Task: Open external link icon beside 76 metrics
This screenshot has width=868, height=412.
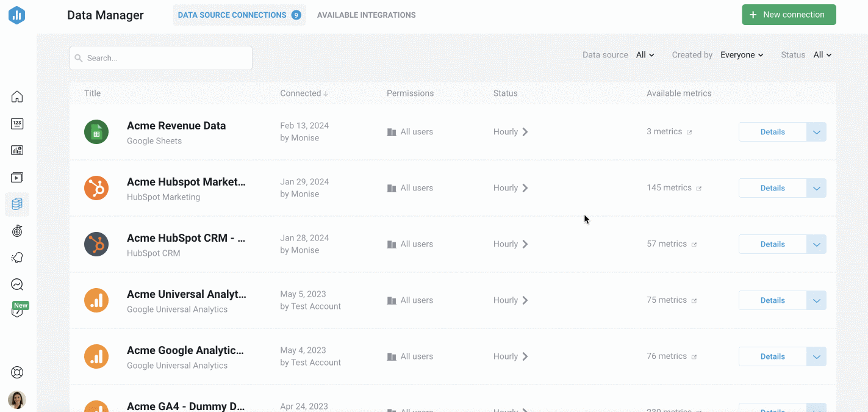Action: point(694,357)
